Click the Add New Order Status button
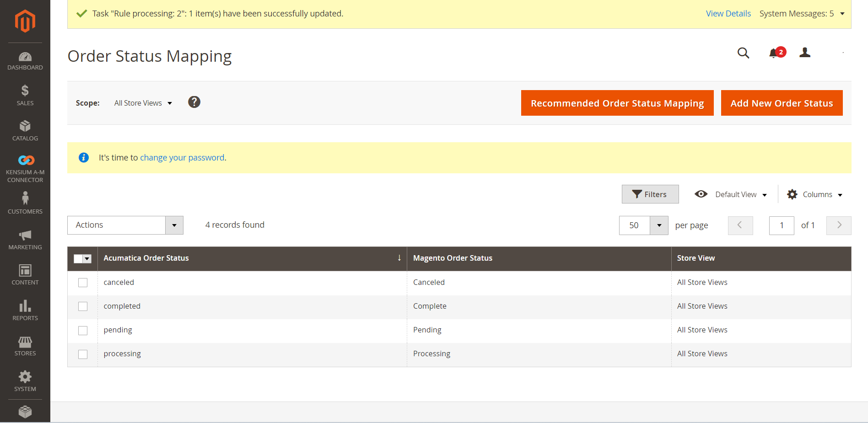 point(782,103)
